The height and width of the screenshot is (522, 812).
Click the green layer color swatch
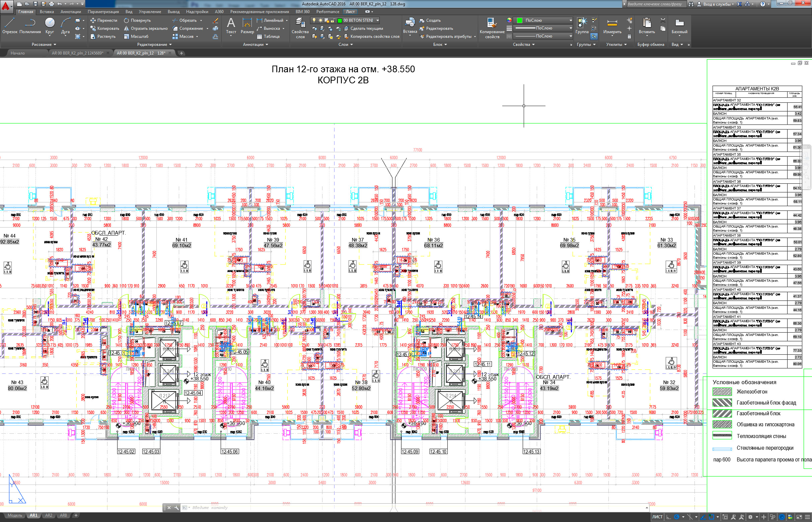point(340,20)
